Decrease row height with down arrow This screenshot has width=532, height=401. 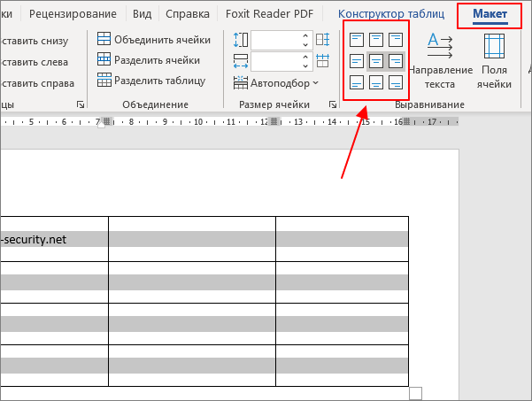tap(305, 45)
